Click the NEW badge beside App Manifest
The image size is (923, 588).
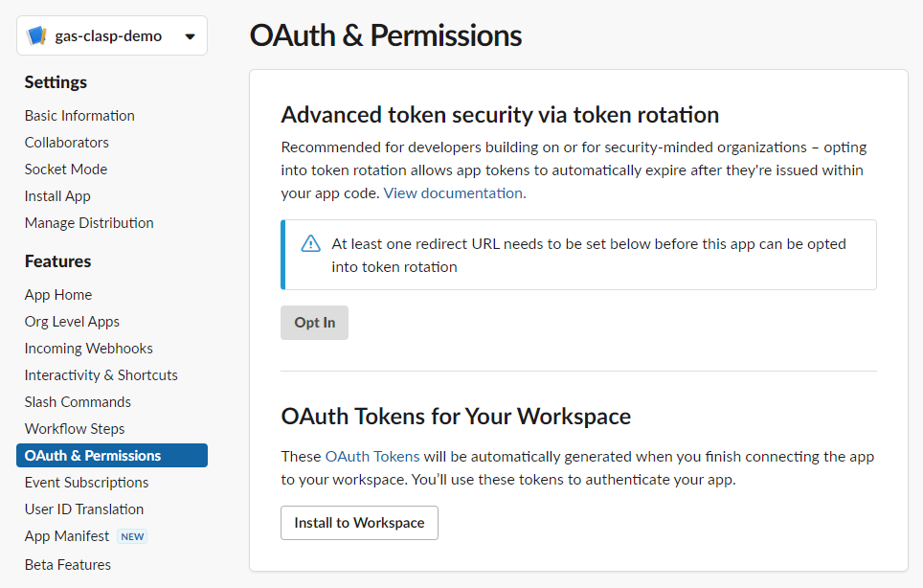[x=132, y=536]
